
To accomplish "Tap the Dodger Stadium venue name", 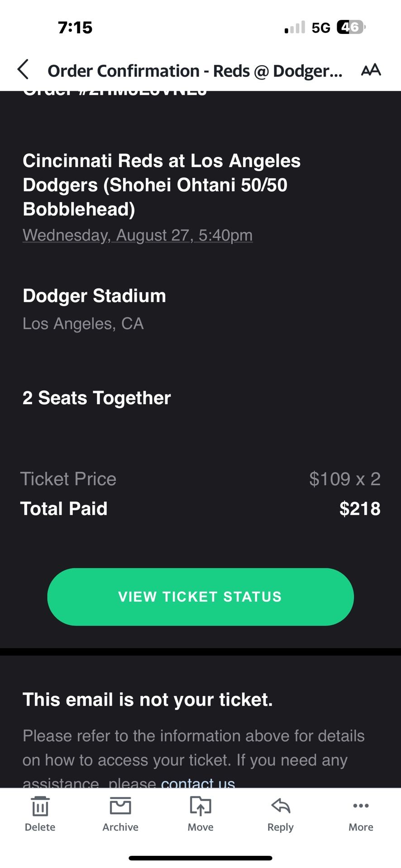I will pos(94,296).
